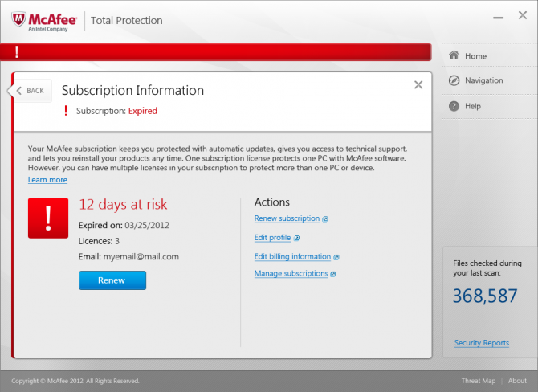Click the red 'Expired' status text
Viewport: 538px width, 392px height.
point(143,111)
